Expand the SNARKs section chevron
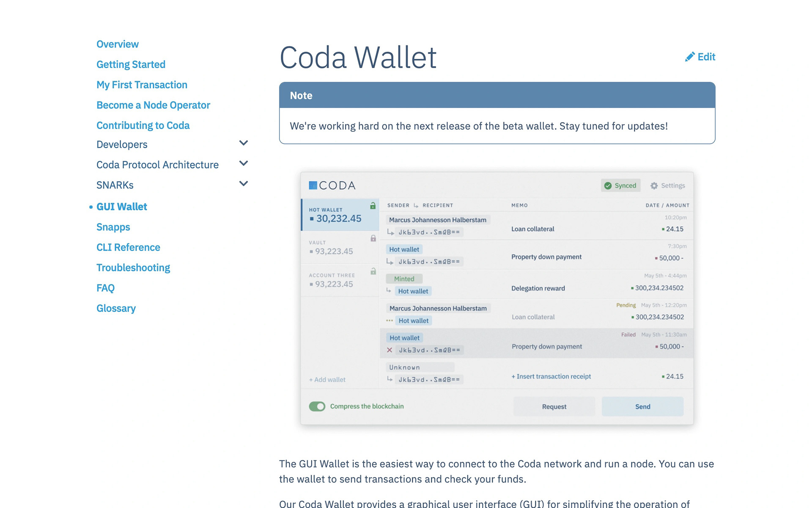 [x=244, y=184]
